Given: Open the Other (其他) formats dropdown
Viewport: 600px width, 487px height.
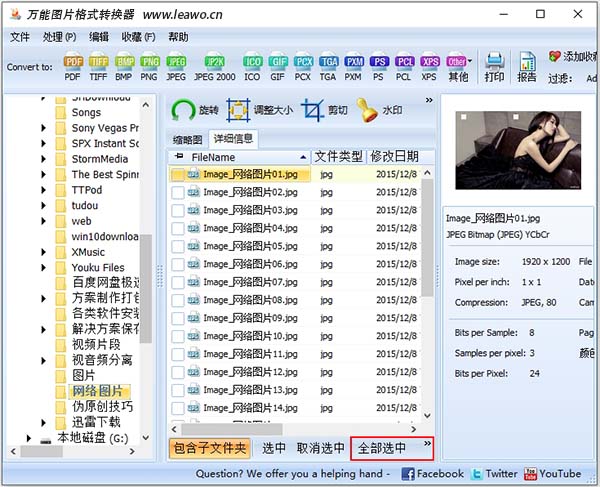Looking at the screenshot, I should (x=458, y=66).
